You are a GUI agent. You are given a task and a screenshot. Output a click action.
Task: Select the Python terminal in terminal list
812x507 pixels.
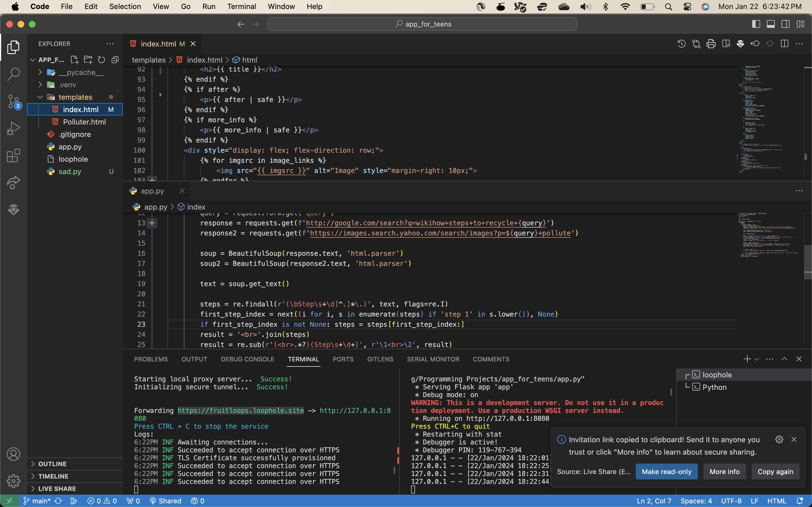tap(714, 387)
